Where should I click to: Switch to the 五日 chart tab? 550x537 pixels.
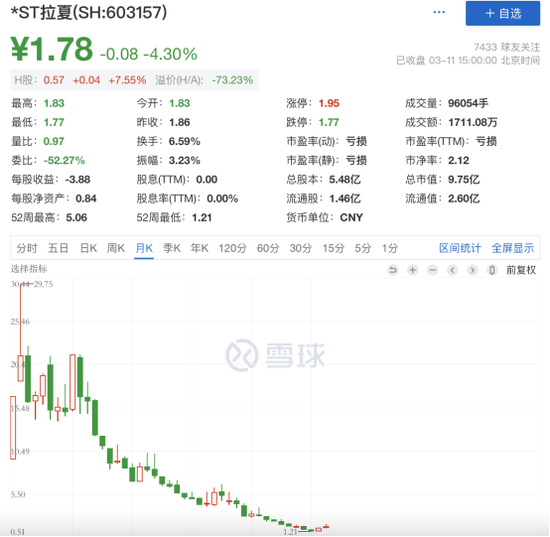pyautogui.click(x=58, y=248)
